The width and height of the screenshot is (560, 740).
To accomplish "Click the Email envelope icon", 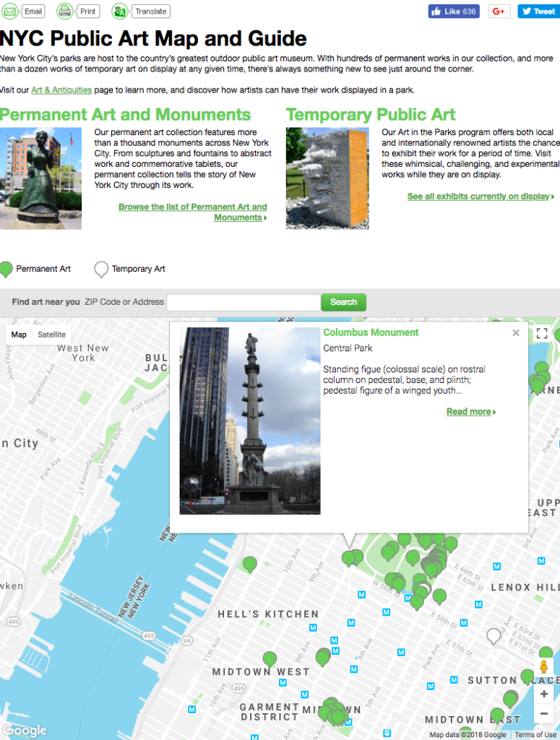I will pos(10,11).
